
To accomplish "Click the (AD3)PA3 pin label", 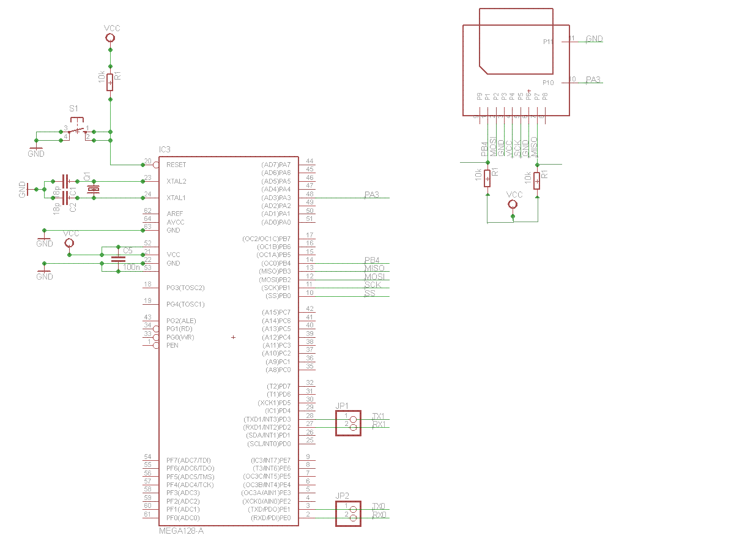I will 276,198.
